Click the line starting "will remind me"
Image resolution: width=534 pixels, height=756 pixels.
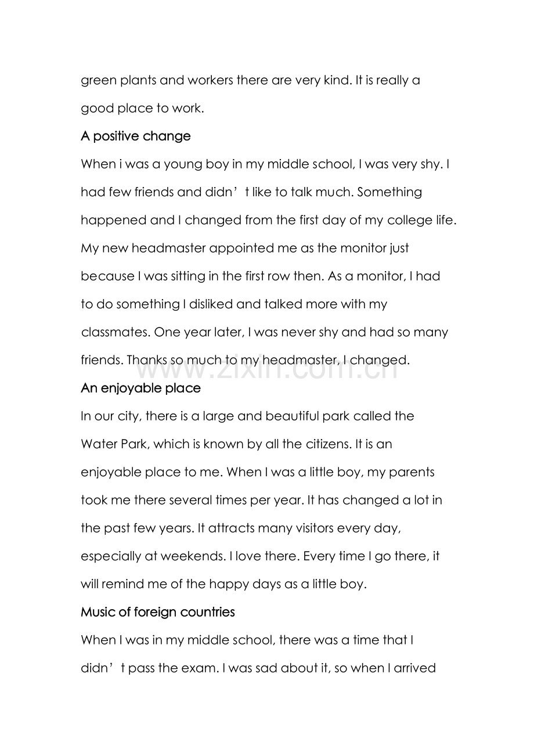pos(223,584)
